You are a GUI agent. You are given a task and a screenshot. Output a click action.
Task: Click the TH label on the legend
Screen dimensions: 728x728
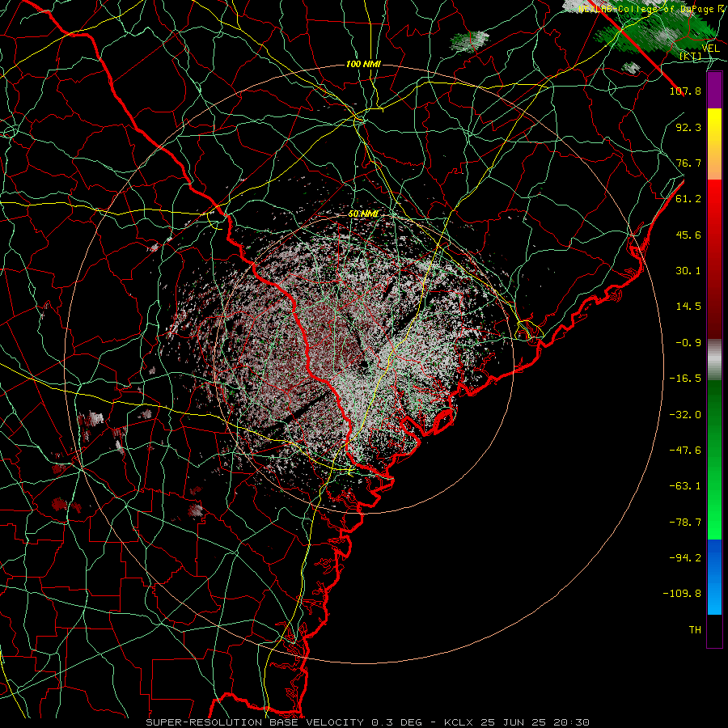click(695, 630)
